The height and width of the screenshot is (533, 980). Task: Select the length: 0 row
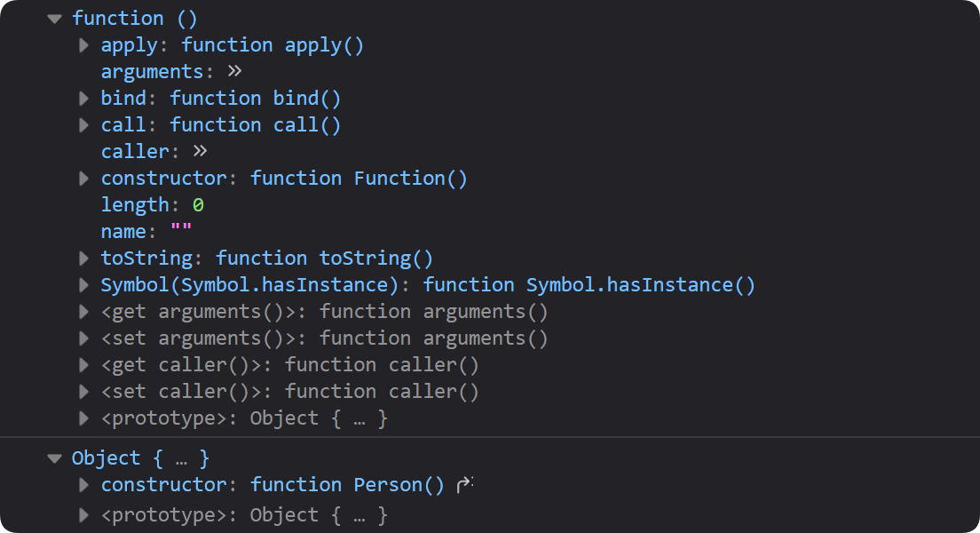pos(152,205)
